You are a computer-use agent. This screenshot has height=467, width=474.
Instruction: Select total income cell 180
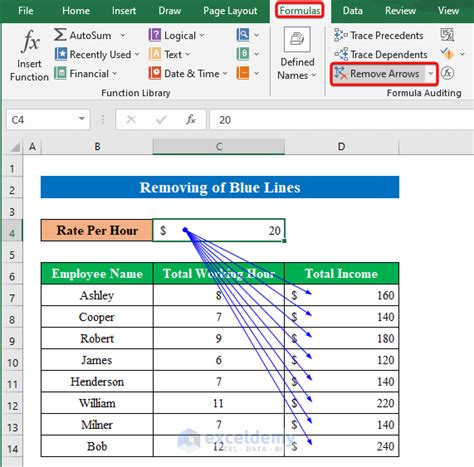(x=342, y=338)
